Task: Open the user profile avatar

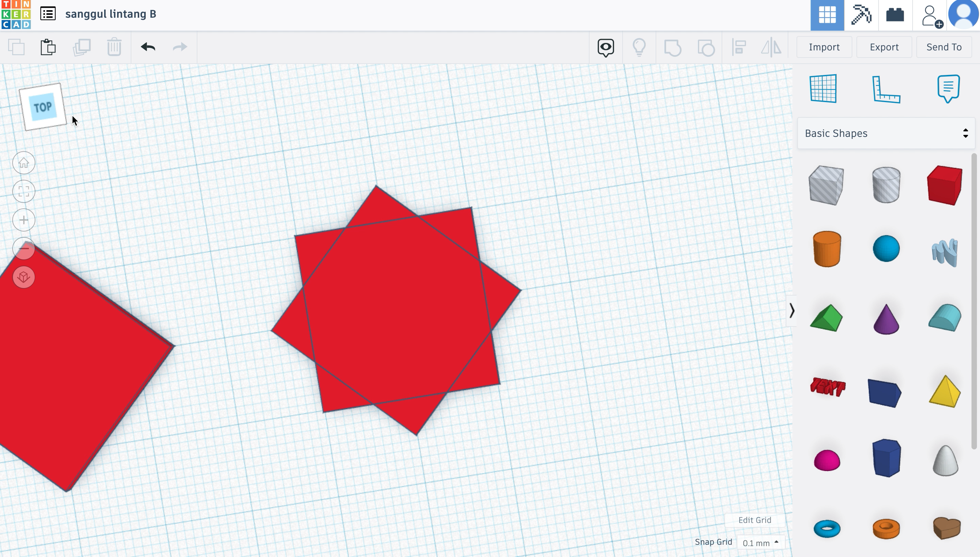Action: point(964,15)
